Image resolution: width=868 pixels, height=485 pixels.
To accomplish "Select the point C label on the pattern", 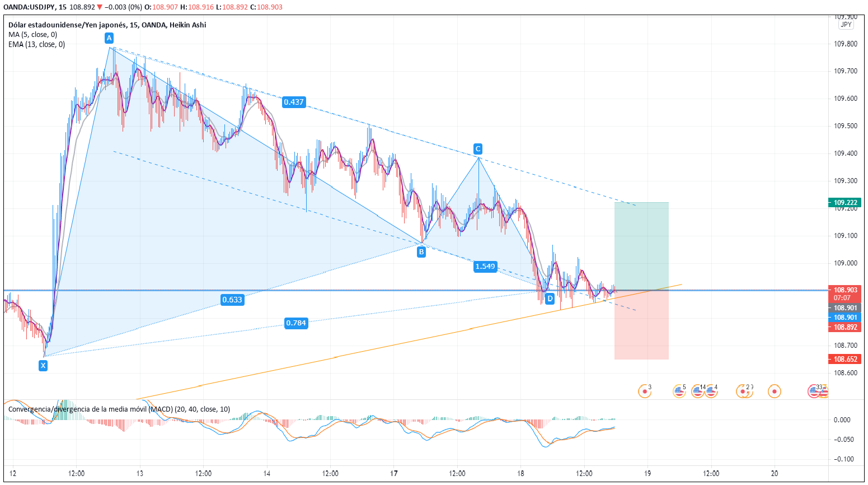I will click(x=477, y=149).
